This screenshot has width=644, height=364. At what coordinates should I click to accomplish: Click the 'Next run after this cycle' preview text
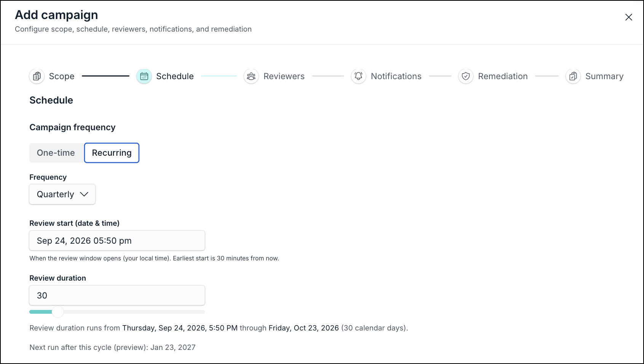113,347
